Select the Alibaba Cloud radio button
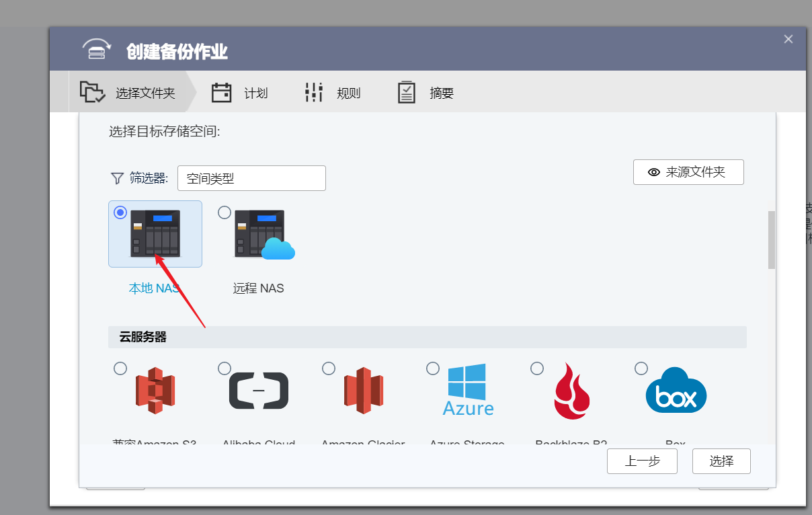 225,368
